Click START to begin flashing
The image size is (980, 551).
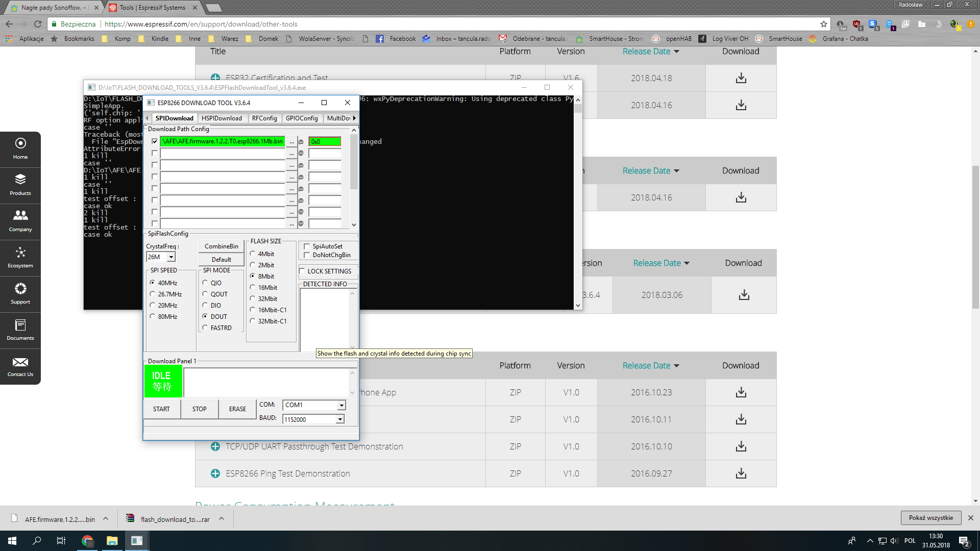click(x=161, y=409)
